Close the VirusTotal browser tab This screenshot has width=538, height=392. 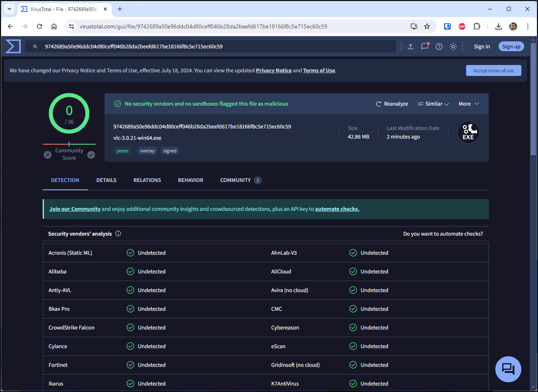105,9
